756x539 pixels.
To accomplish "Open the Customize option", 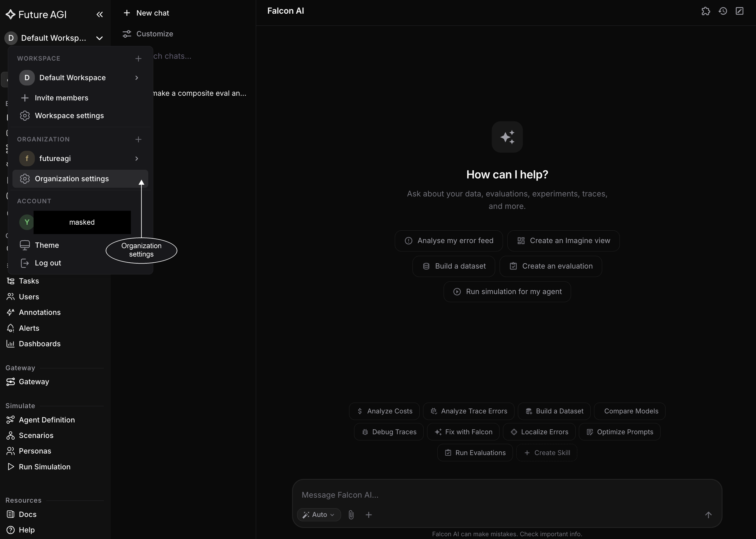I will 148,34.
